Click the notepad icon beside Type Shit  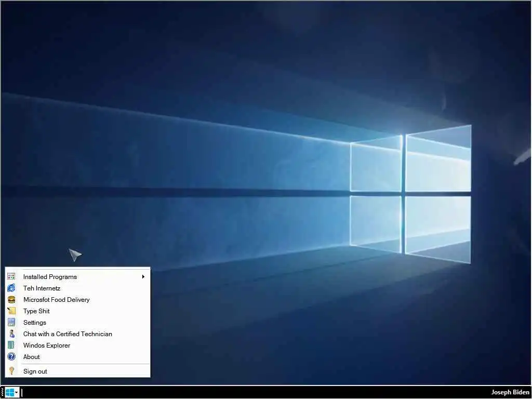[11, 311]
